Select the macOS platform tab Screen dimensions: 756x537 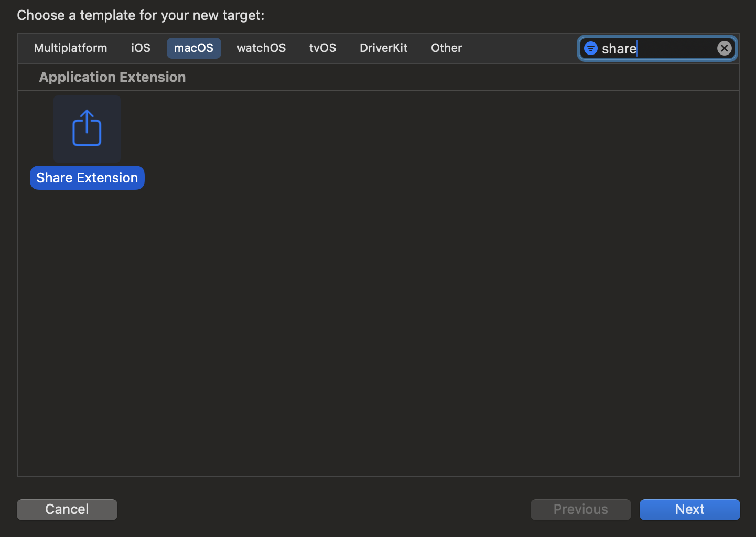coord(193,48)
